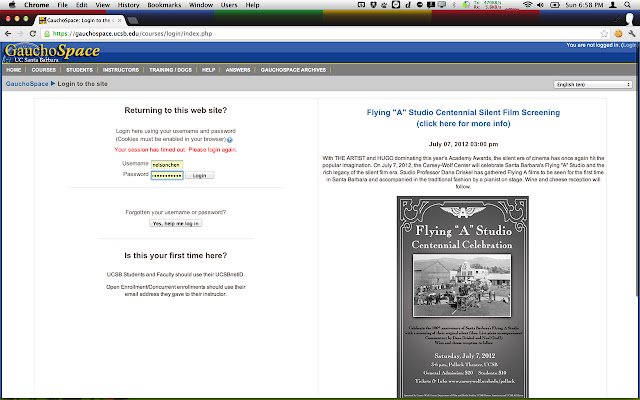Click the italic d menu bar icon
This screenshot has height=400, width=640.
pos(408,5)
